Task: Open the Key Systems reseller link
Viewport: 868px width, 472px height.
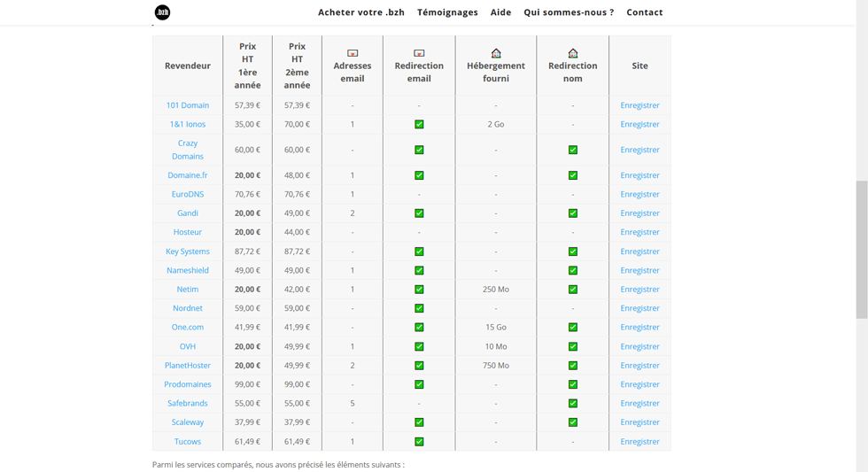Action: tap(188, 251)
